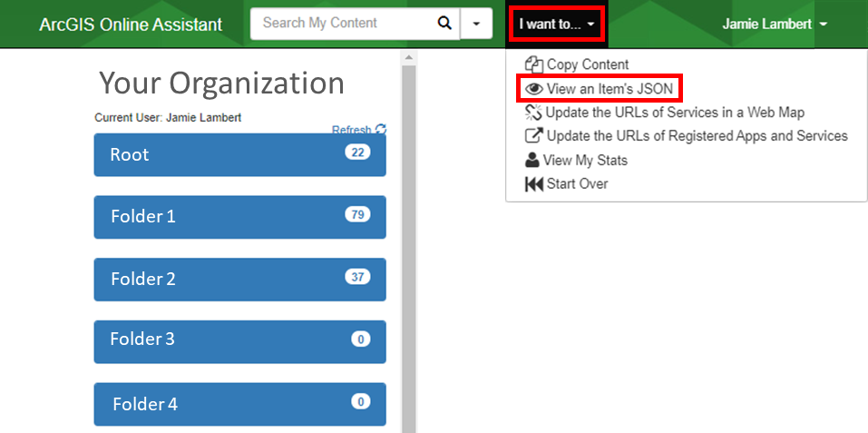Open the search options dropdown arrow
The width and height of the screenshot is (868, 433).
pos(476,24)
